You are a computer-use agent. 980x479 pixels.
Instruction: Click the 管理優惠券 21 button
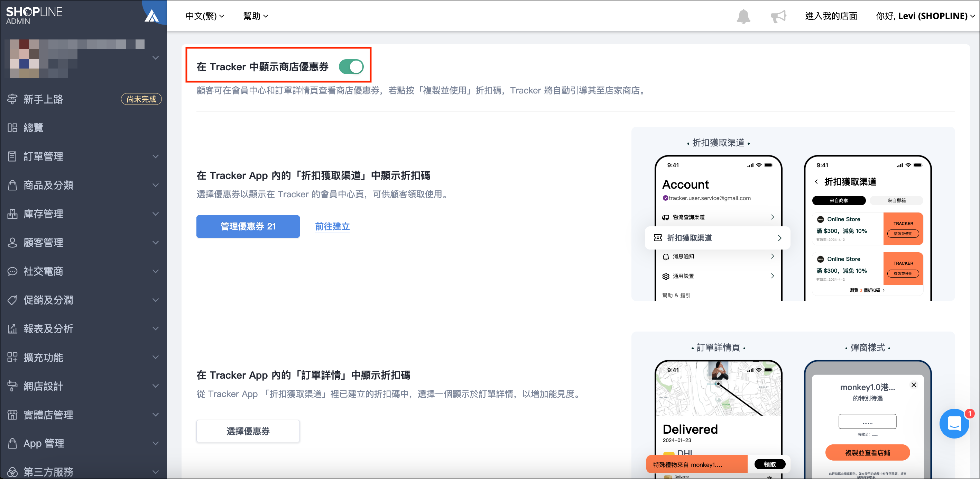[248, 226]
